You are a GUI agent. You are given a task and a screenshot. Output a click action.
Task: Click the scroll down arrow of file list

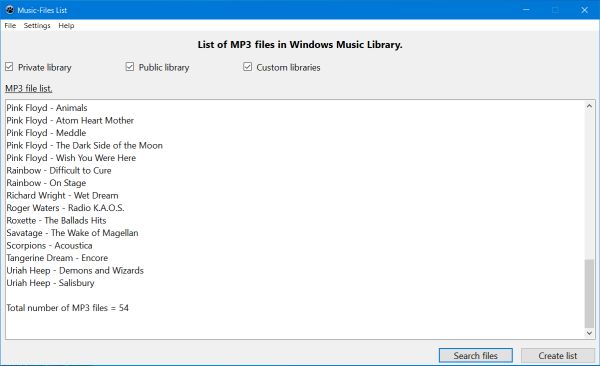tap(589, 333)
